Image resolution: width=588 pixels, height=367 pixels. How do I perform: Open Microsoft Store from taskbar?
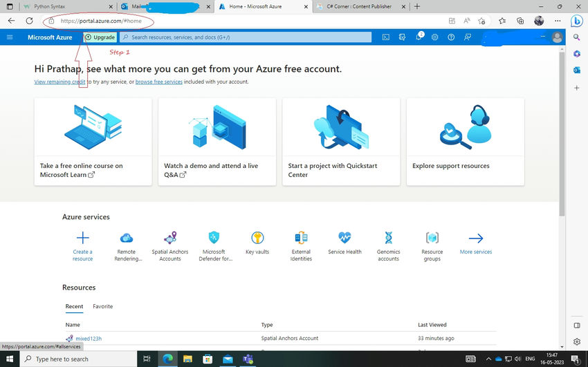pyautogui.click(x=208, y=359)
